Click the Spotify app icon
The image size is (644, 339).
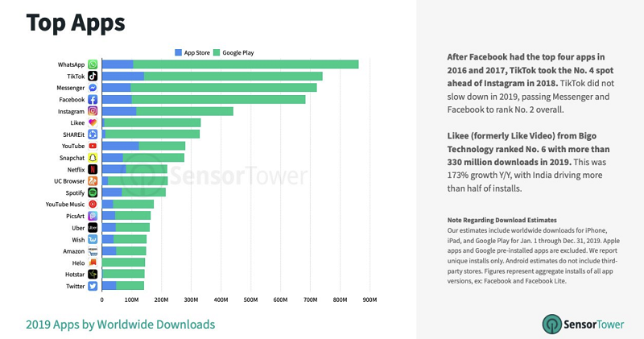click(93, 192)
